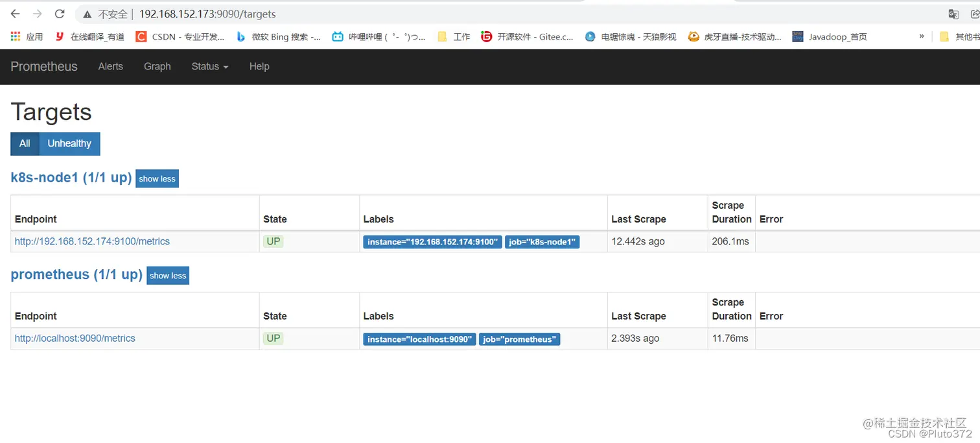Click the instance="localhost:9090" label

[419, 339]
